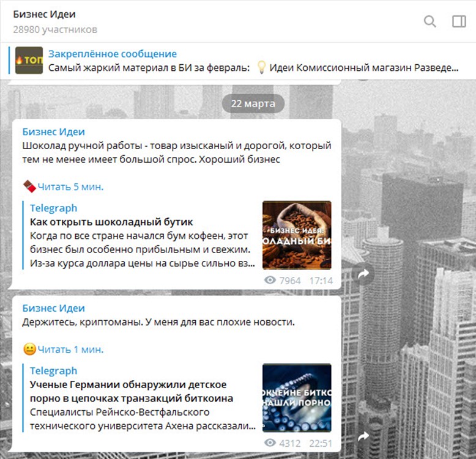Toggle the right side panel icon

click(459, 21)
